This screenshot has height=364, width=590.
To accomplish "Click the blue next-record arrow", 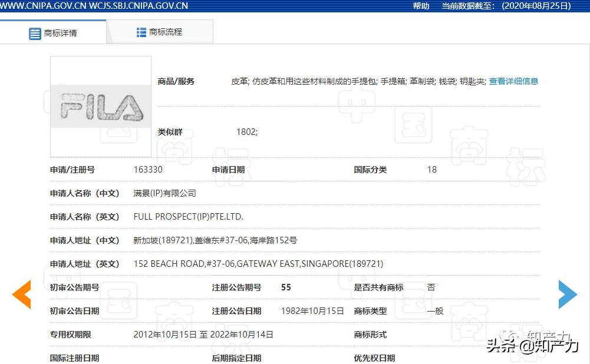I will [568, 294].
